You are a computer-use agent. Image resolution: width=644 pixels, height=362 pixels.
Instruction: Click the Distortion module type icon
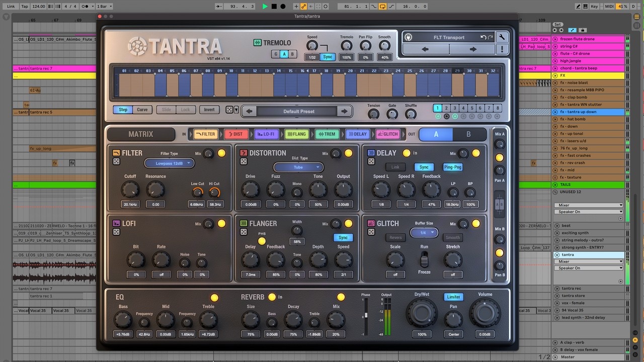tap(244, 153)
